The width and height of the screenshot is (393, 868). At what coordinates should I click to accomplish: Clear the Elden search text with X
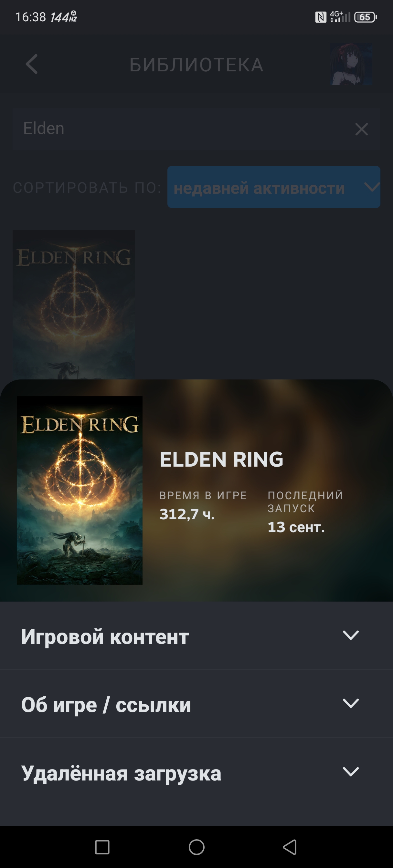click(x=361, y=129)
